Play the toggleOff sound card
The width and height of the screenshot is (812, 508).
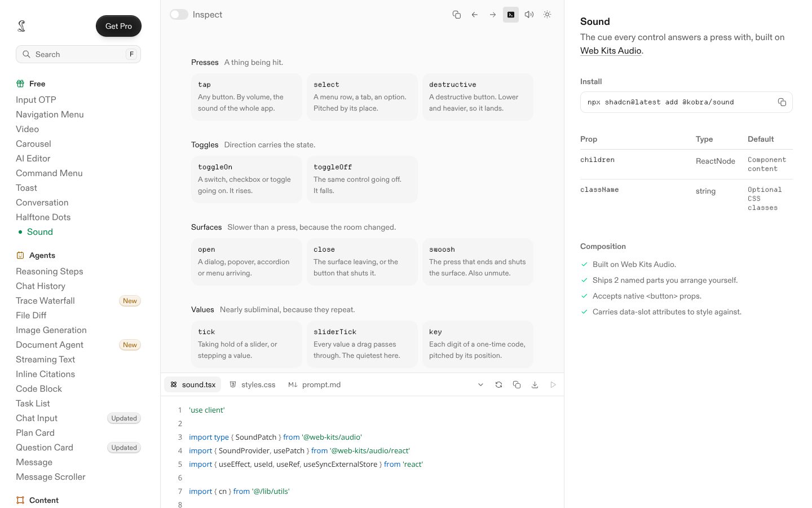[362, 179]
